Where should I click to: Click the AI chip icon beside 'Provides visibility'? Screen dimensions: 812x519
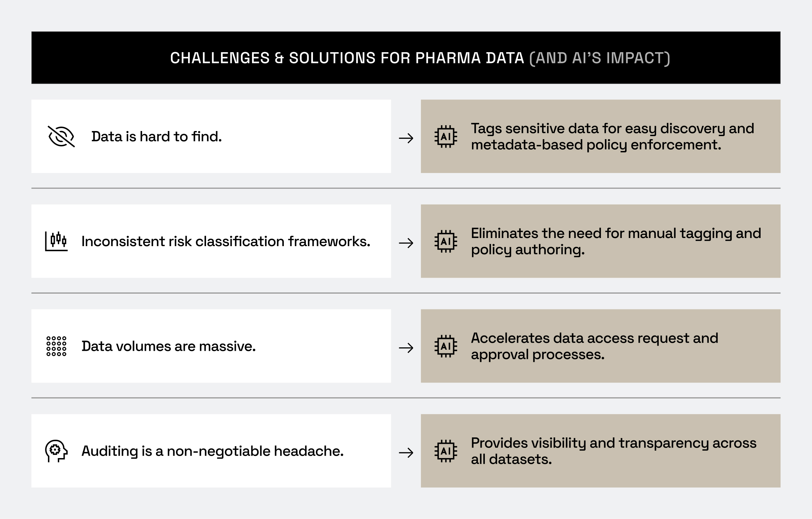(x=446, y=451)
